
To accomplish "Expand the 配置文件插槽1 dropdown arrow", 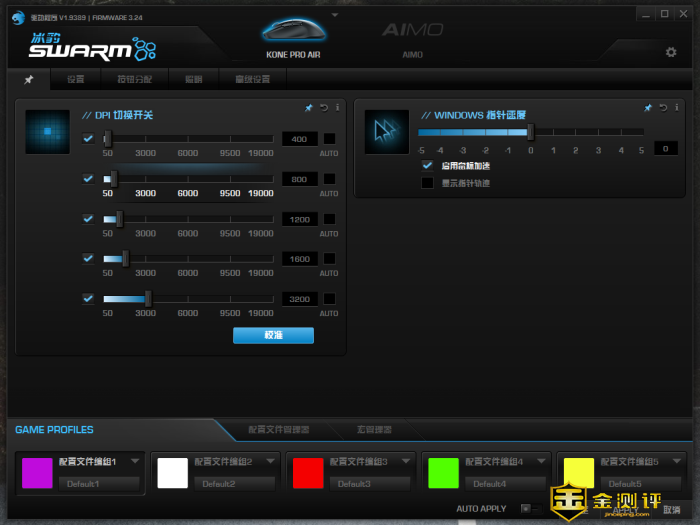I will (x=135, y=461).
